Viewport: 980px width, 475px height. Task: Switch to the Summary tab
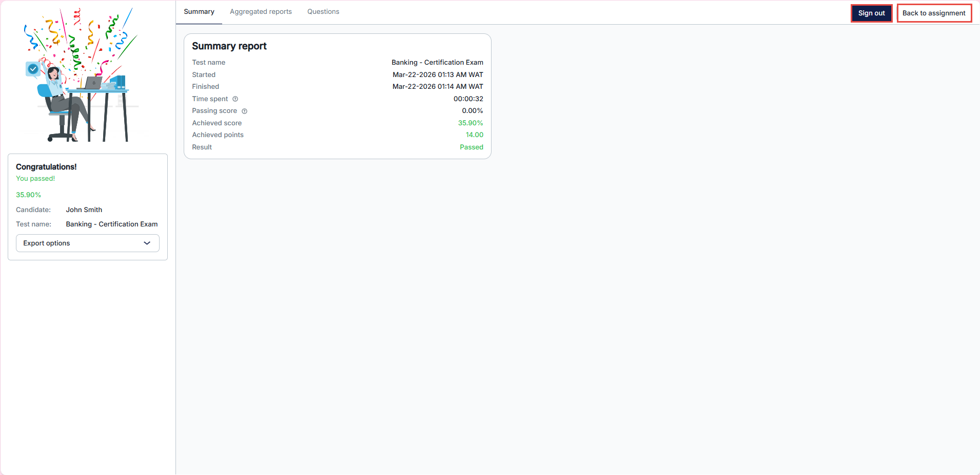[x=199, y=12]
